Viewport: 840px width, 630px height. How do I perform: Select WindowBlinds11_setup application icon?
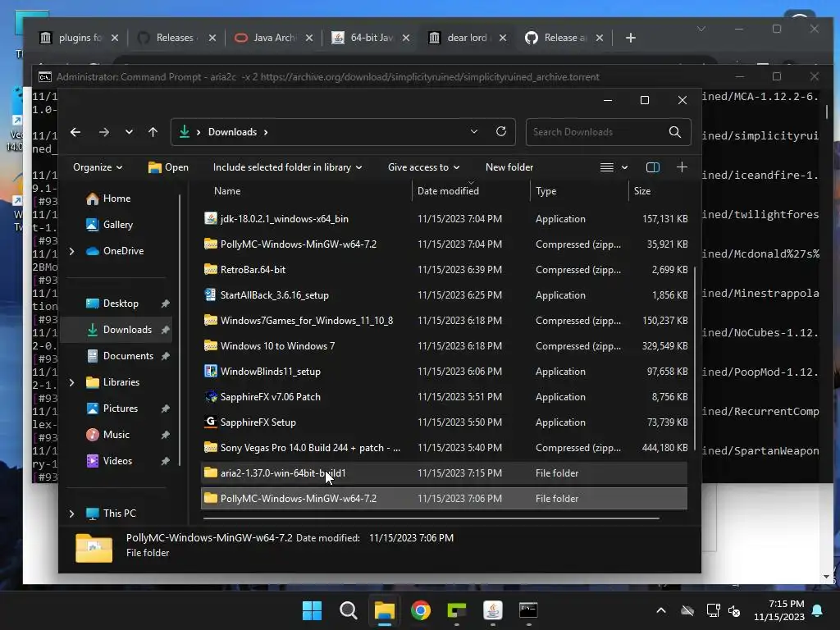click(211, 371)
